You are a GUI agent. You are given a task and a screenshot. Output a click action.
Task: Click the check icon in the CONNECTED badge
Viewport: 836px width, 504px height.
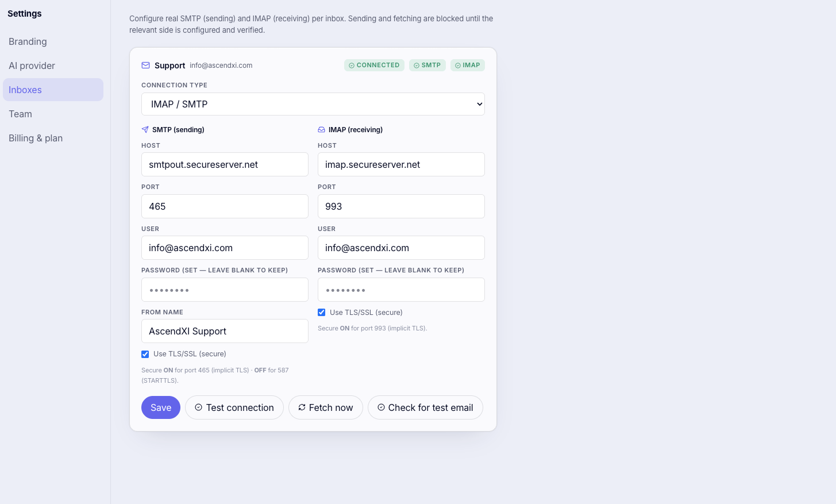pyautogui.click(x=352, y=66)
